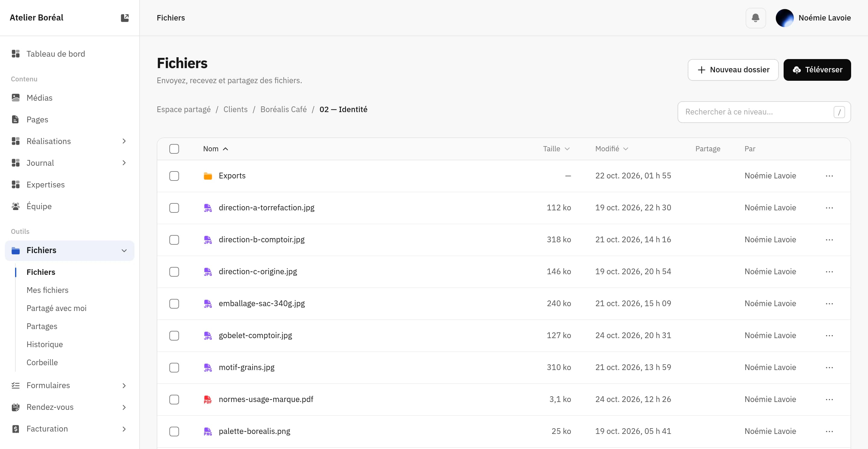Screen dimensions: 868x449
Task: Click the Nouveau dossier button
Action: 733,70
